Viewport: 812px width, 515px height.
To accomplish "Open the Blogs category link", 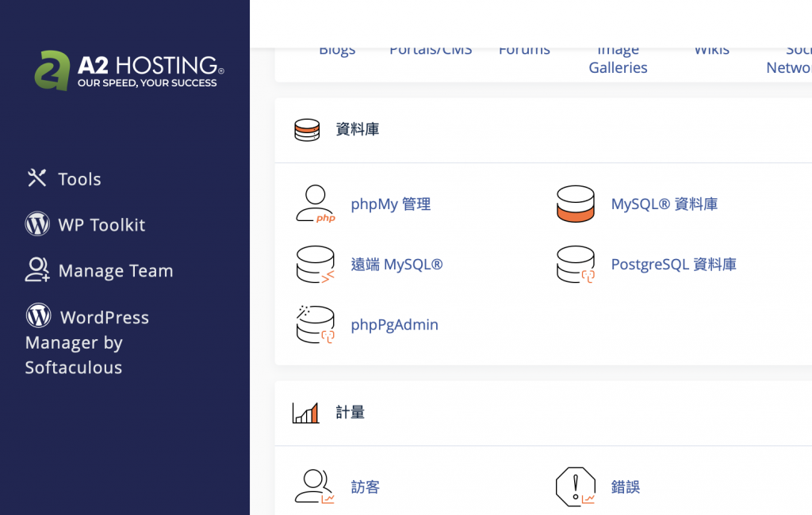I will (337, 51).
